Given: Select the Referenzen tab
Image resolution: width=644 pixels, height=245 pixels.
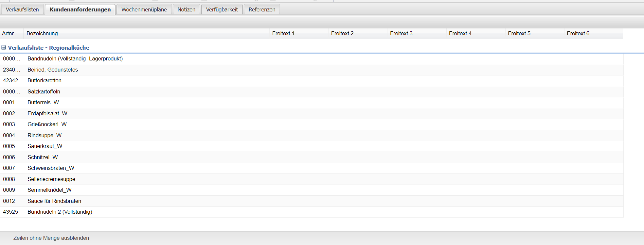Looking at the screenshot, I should click(262, 9).
